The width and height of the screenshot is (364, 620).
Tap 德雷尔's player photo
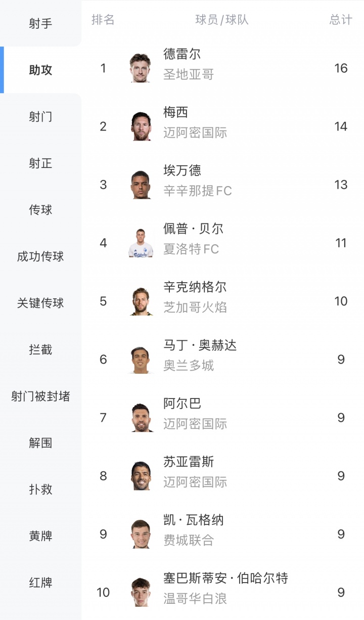coord(141,68)
